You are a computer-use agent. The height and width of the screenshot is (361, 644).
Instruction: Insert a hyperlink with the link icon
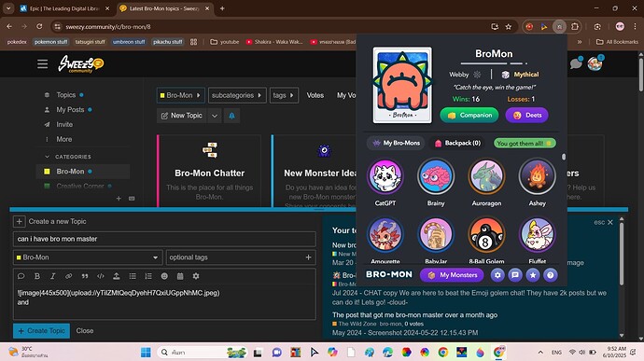[x=68, y=276]
